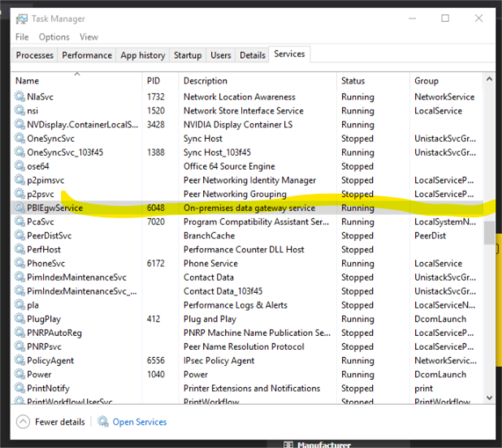The image size is (502, 448).
Task: Click the gear icon beside p2pimsvc
Action: tap(19, 179)
